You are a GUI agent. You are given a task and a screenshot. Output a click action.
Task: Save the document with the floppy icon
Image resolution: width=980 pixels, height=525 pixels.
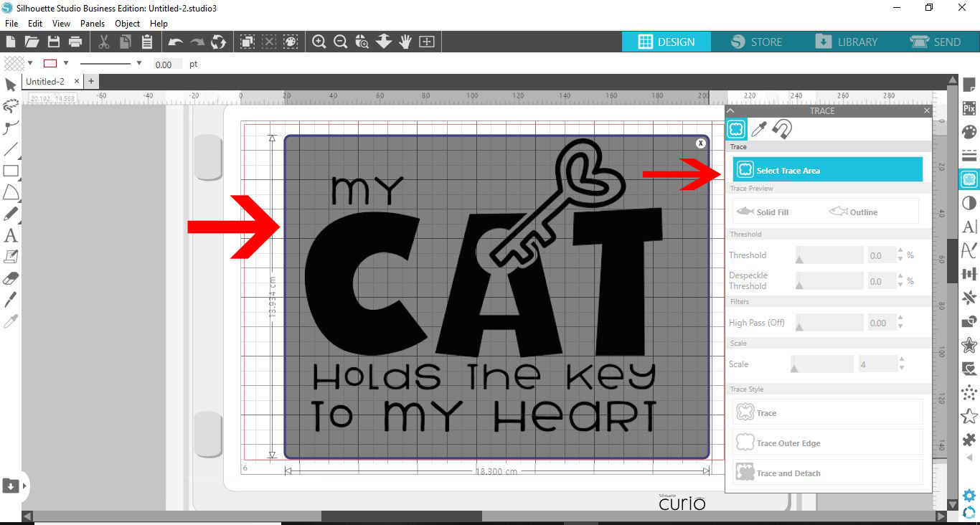point(53,42)
